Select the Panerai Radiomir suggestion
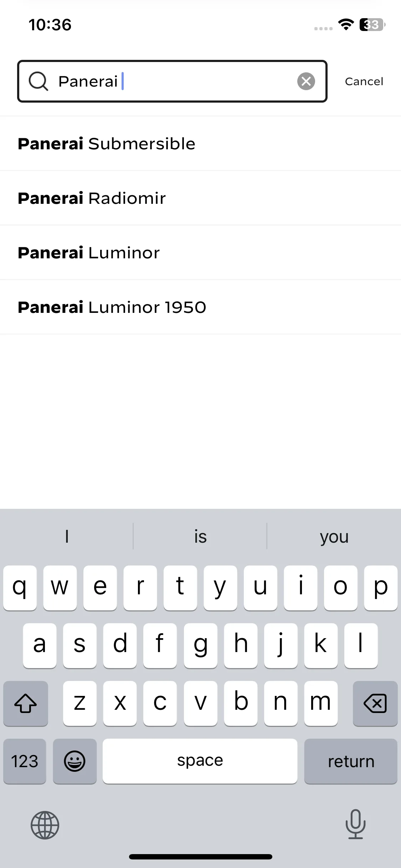This screenshot has width=401, height=868. click(200, 198)
